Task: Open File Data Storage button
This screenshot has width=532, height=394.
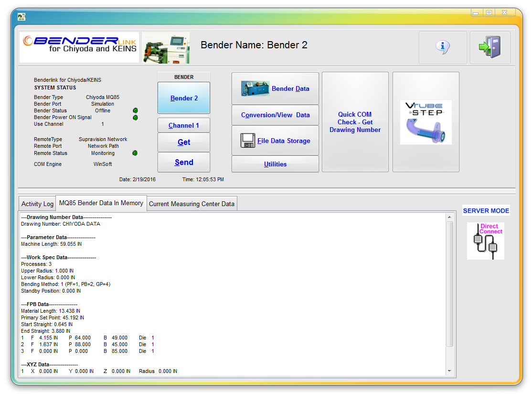Action: (275, 141)
